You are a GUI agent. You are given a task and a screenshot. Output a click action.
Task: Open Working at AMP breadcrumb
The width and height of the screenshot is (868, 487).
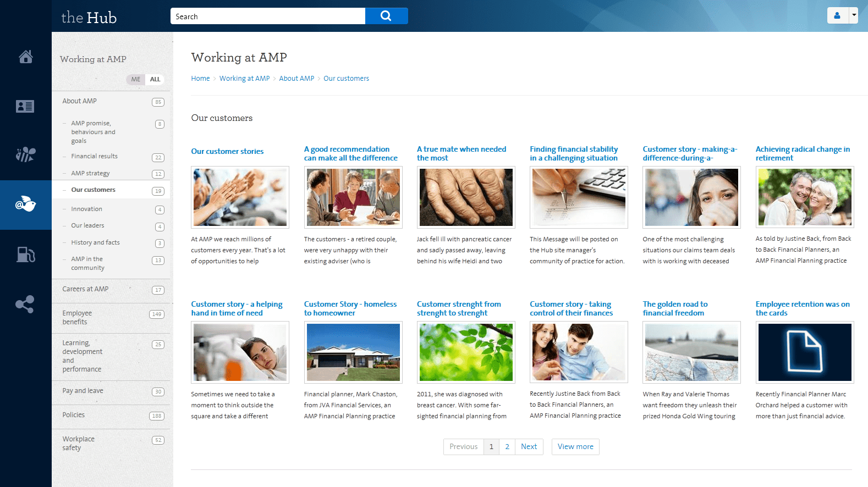[x=244, y=79]
